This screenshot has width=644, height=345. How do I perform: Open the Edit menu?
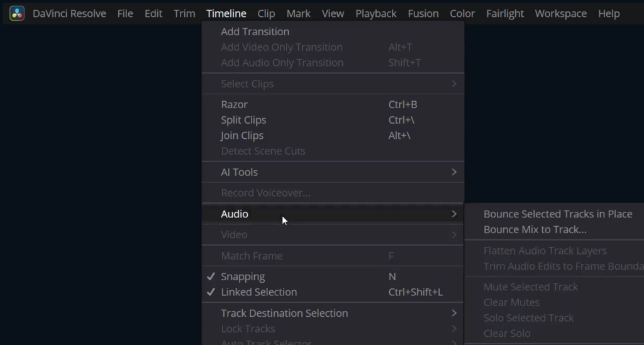(x=153, y=14)
